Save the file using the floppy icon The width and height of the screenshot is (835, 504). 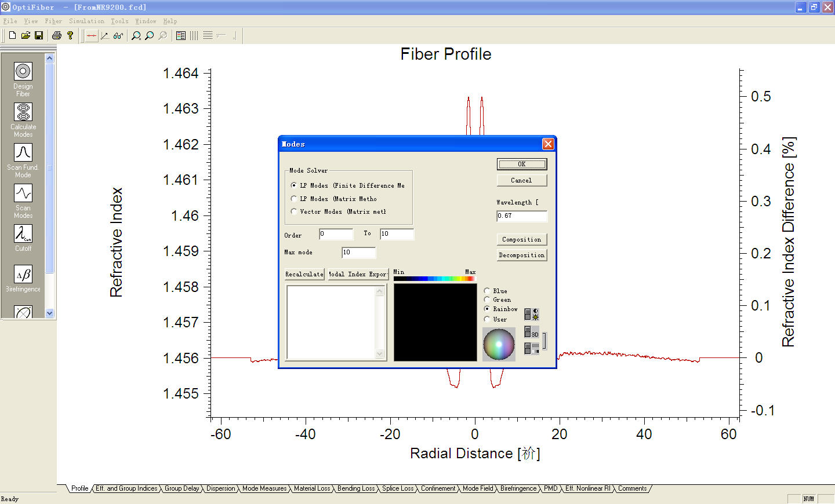click(39, 35)
